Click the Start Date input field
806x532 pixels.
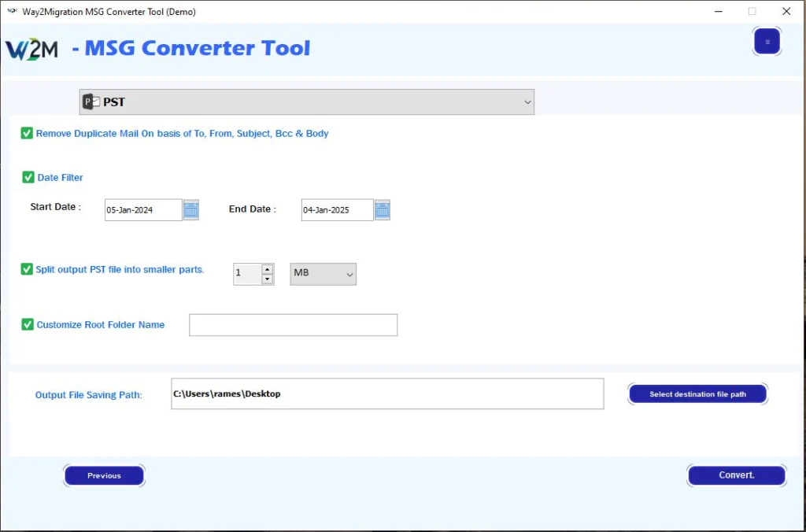(142, 210)
